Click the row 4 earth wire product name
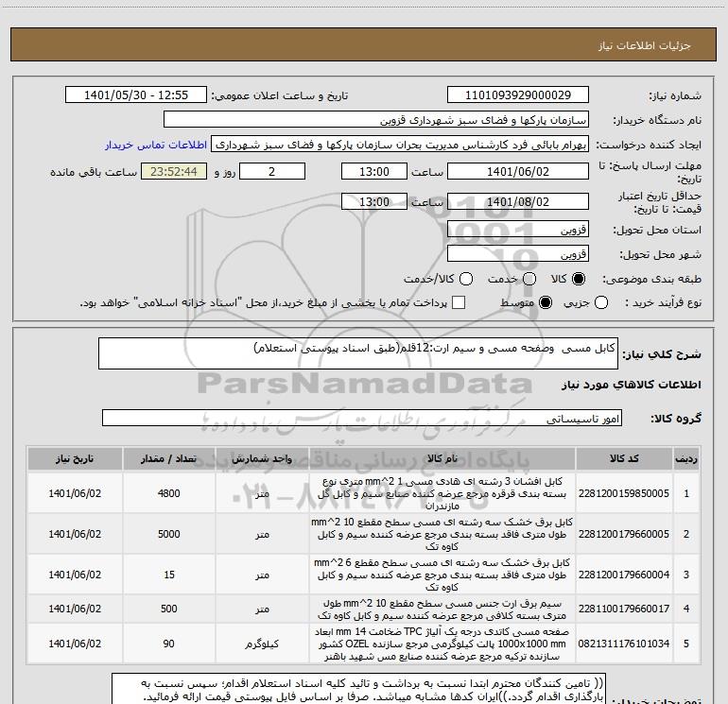The height and width of the screenshot is (704, 728). 442,610
